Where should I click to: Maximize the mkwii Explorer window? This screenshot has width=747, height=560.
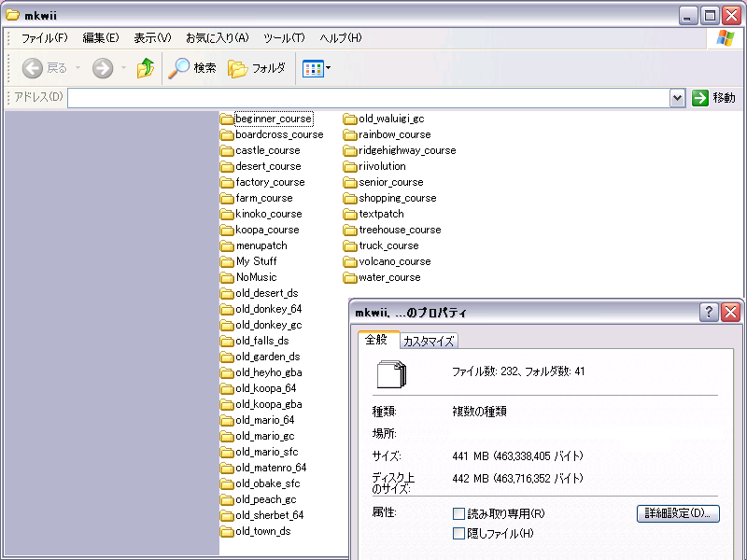(710, 16)
